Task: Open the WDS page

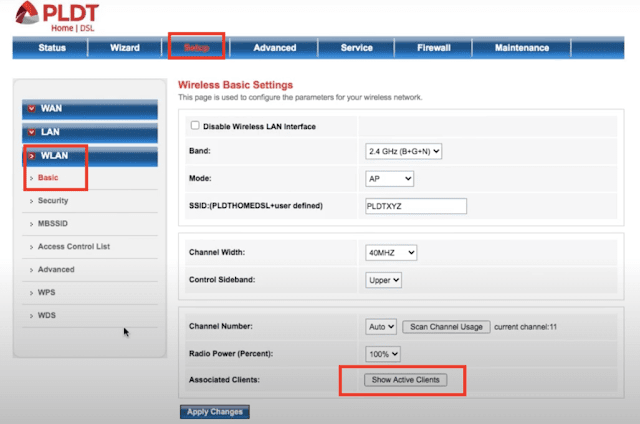Action: pyautogui.click(x=47, y=315)
